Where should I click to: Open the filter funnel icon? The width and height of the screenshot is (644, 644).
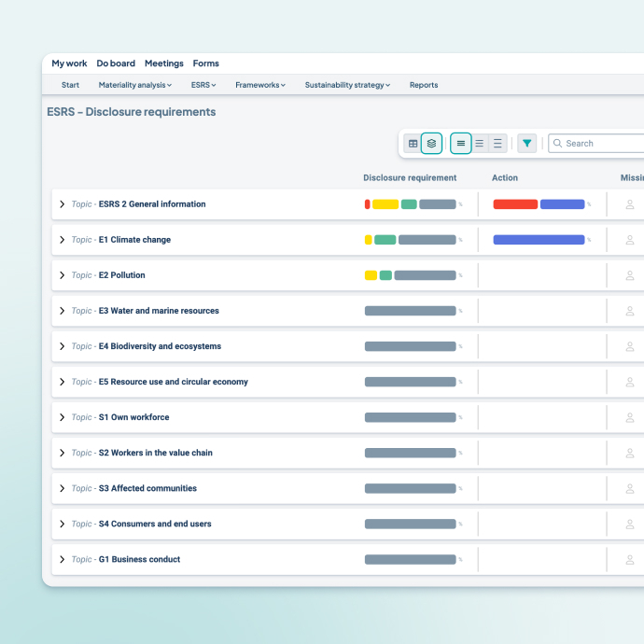coord(527,144)
